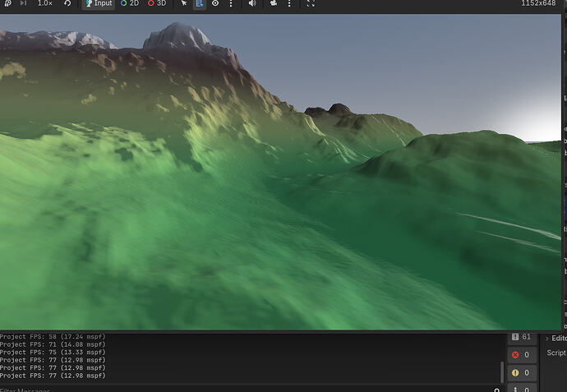Toggle camera override icon

click(274, 3)
